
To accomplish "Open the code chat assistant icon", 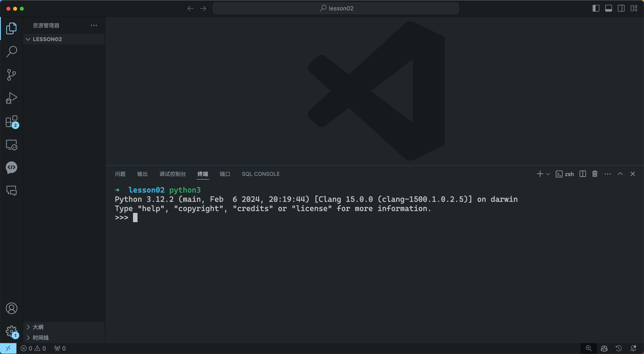I will [x=12, y=168].
